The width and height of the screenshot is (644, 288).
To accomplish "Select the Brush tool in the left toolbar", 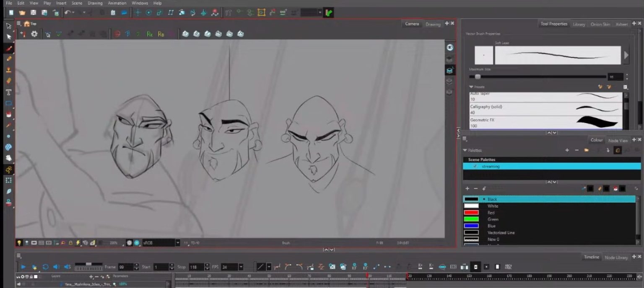I will tap(8, 48).
